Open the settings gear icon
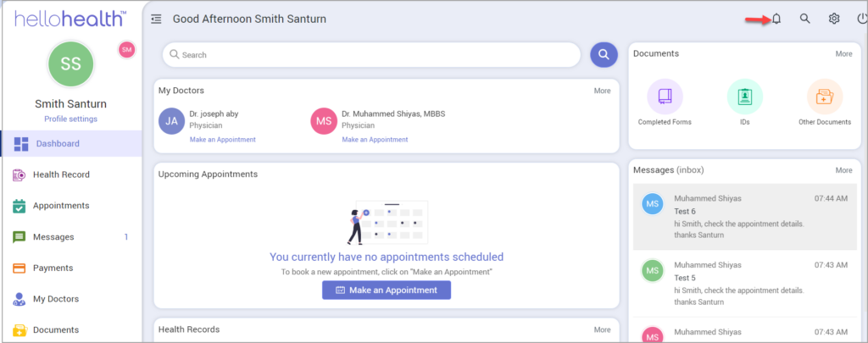Image resolution: width=868 pixels, height=343 pixels. (x=834, y=19)
